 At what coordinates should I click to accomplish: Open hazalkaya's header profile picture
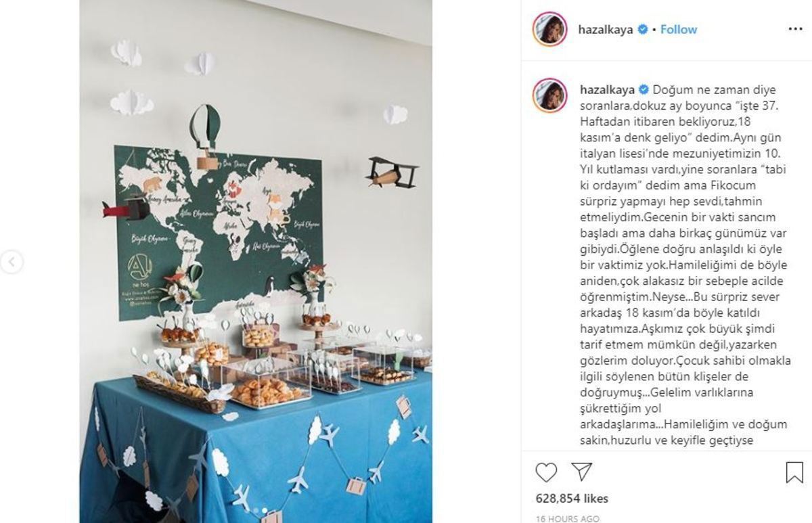pyautogui.click(x=549, y=29)
